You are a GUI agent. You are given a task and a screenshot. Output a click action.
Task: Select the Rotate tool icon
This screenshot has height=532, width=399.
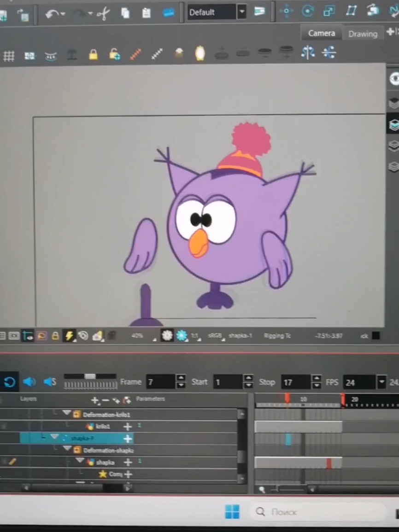click(308, 11)
